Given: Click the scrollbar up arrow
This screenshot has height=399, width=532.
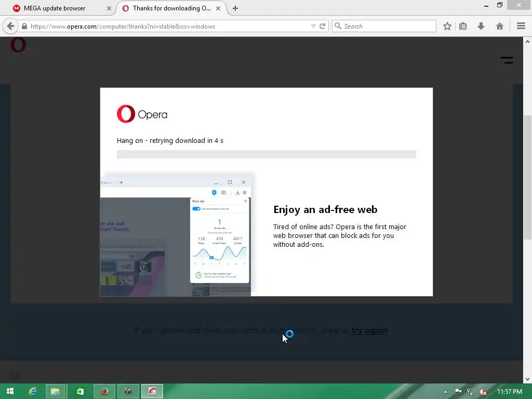Looking at the screenshot, I should (527, 42).
